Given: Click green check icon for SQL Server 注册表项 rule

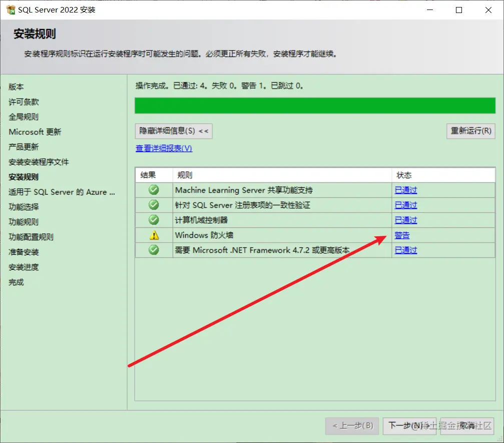Looking at the screenshot, I should coord(154,205).
